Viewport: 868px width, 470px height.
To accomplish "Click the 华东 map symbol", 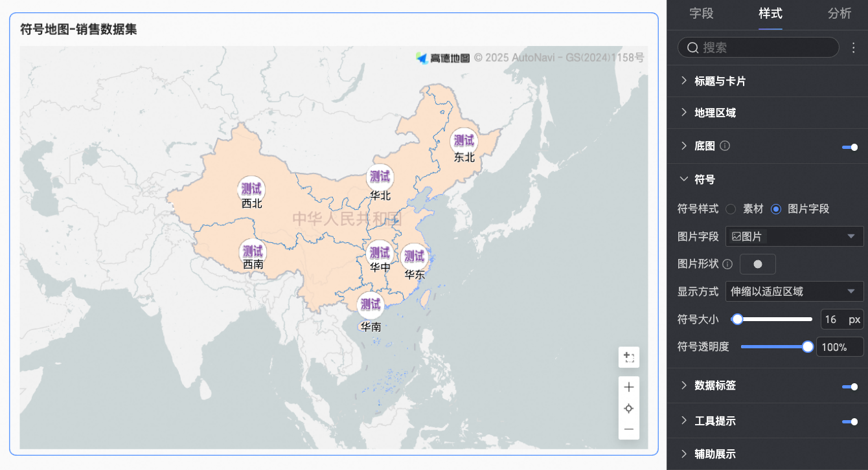I will coord(415,256).
